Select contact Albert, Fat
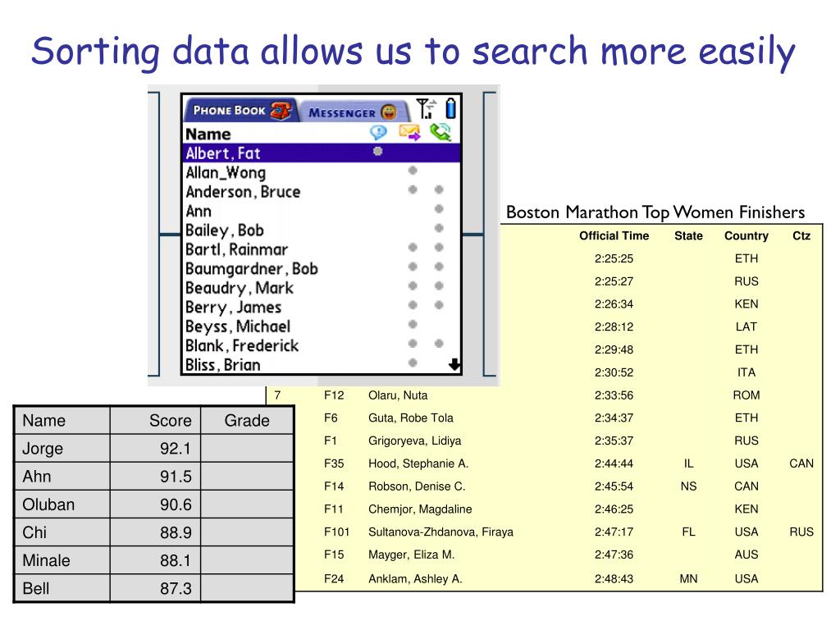840x630 pixels. pos(322,153)
